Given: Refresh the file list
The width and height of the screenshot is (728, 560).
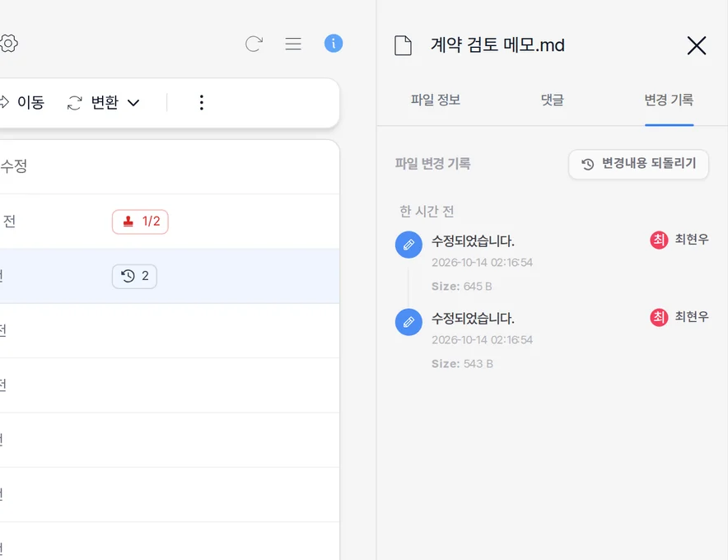Looking at the screenshot, I should tap(254, 44).
